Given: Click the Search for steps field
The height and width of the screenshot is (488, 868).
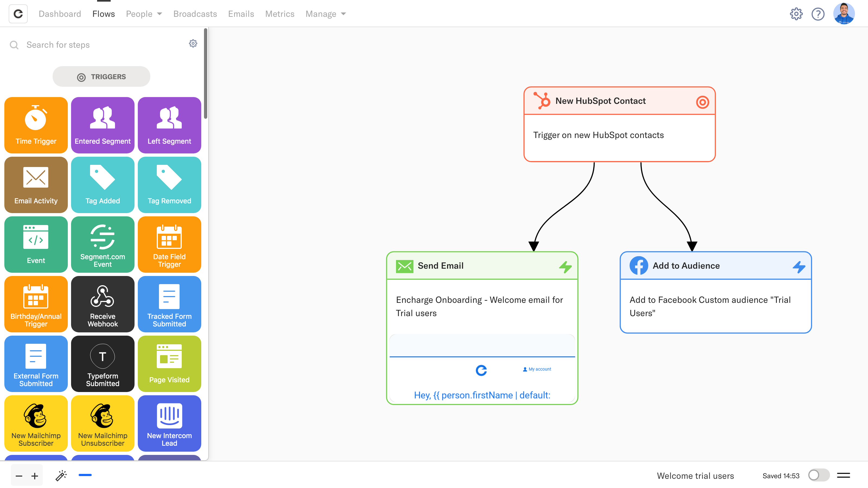Looking at the screenshot, I should pyautogui.click(x=101, y=45).
